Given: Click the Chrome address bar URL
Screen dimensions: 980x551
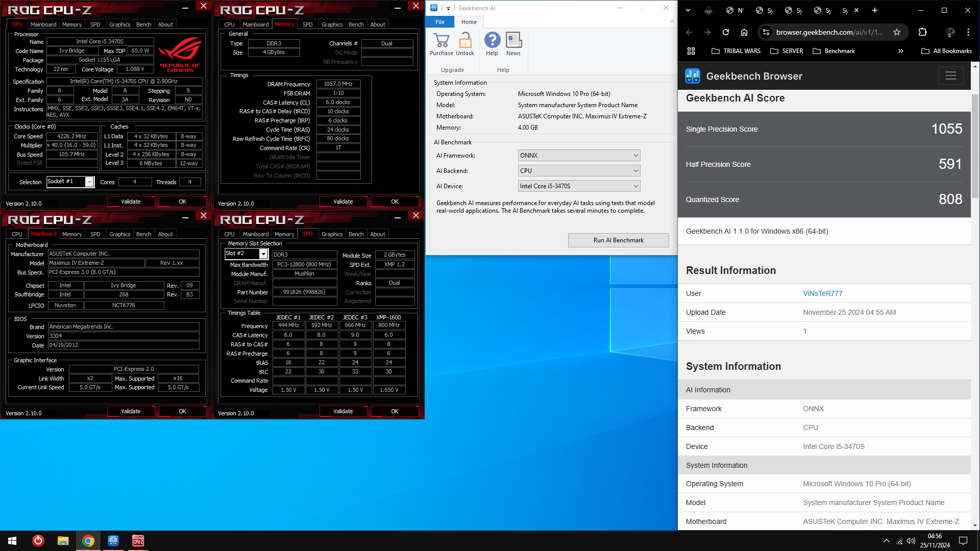Looking at the screenshot, I should pyautogui.click(x=829, y=32).
